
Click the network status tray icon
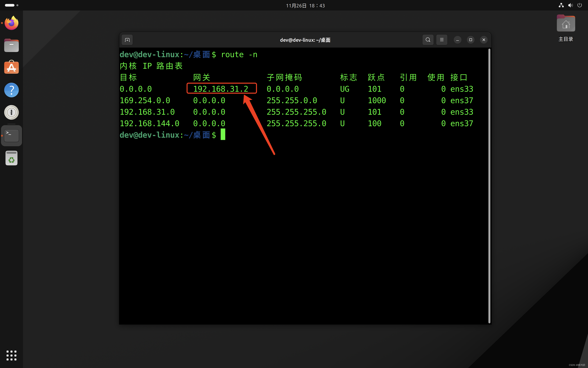coord(561,5)
